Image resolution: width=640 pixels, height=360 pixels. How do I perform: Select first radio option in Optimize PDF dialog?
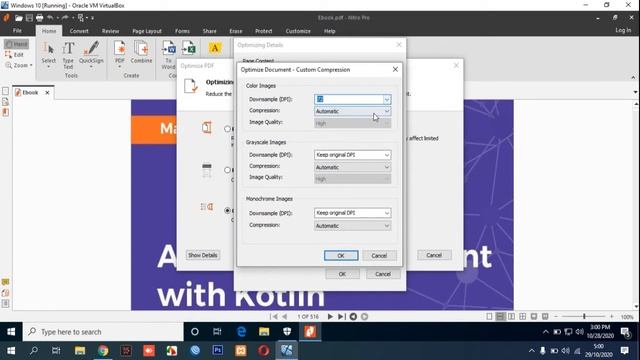227,129
